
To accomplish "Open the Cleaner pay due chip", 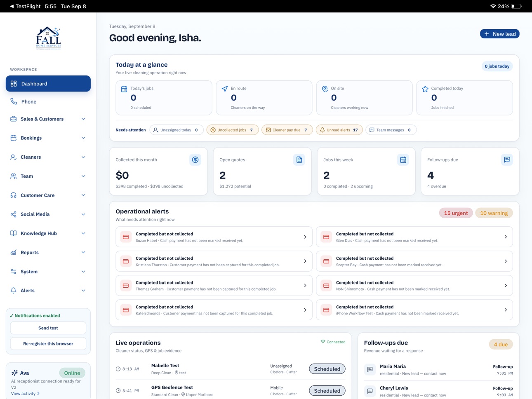I will 287,130.
